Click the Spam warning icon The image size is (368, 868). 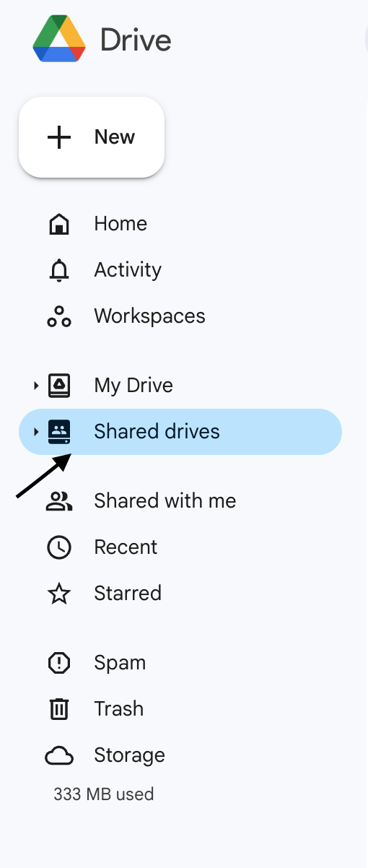pos(59,663)
